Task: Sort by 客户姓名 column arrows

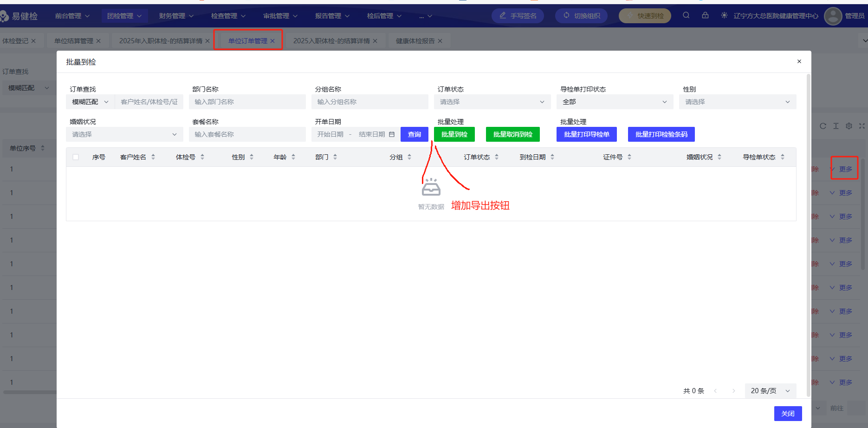Action: click(x=153, y=157)
